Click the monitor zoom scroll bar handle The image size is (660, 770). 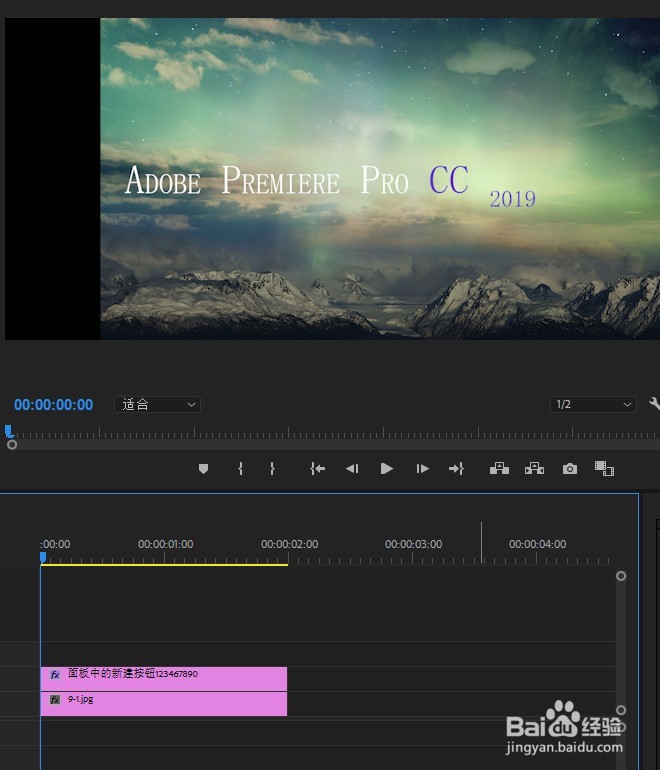pos(12,445)
